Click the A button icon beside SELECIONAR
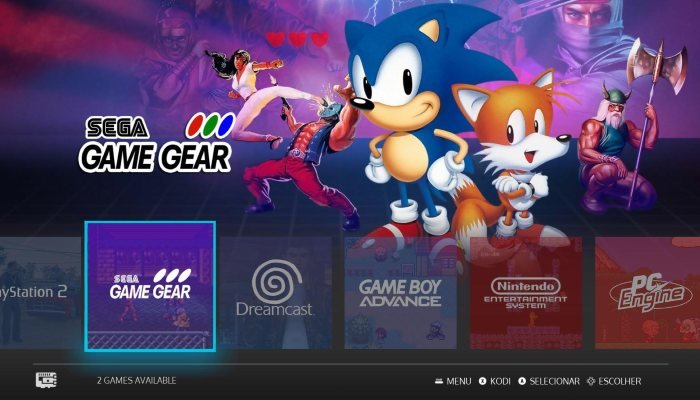This screenshot has height=400, width=700. [x=522, y=381]
